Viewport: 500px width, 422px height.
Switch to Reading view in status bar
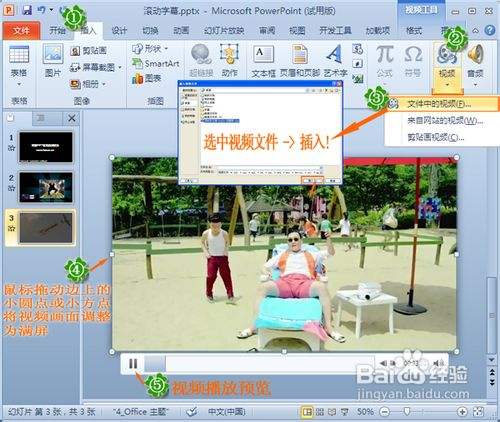(332, 412)
